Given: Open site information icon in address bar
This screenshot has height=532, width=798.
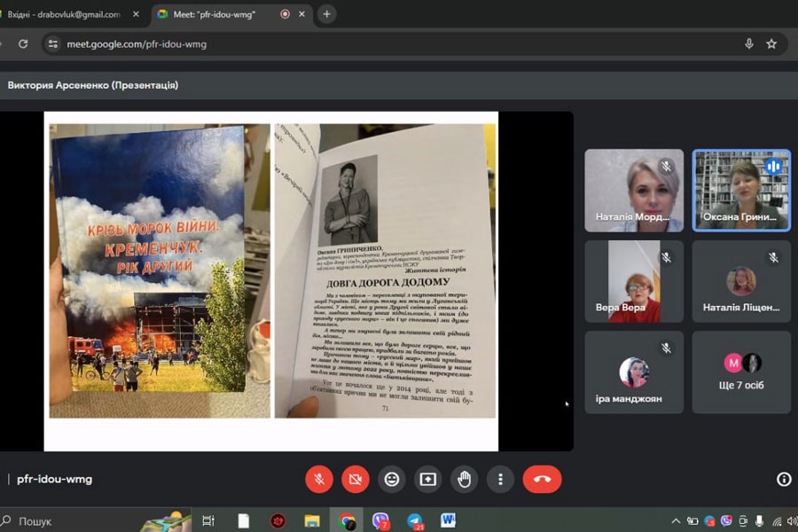Looking at the screenshot, I should (x=53, y=43).
